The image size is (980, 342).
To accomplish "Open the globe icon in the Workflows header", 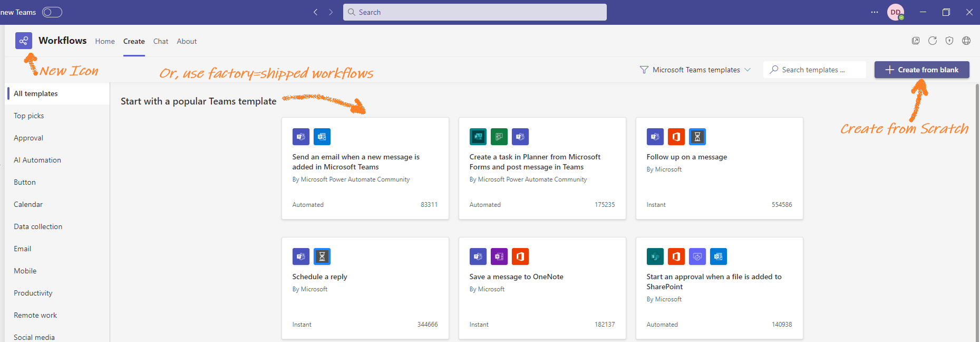I will (966, 41).
